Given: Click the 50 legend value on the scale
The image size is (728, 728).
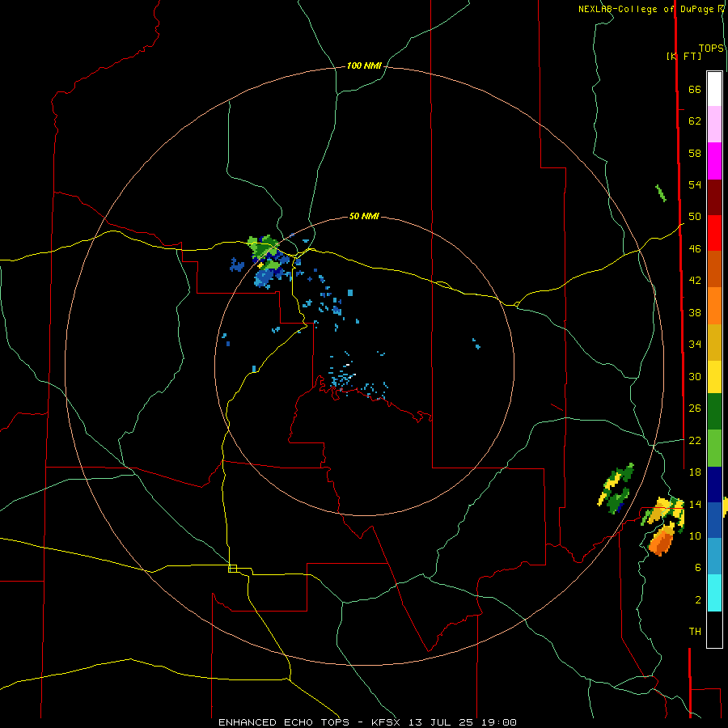Looking at the screenshot, I should click(x=695, y=217).
